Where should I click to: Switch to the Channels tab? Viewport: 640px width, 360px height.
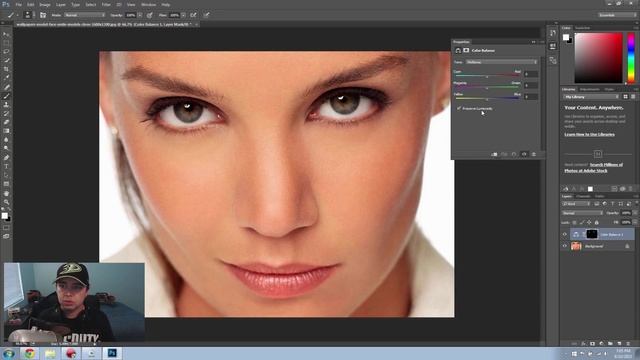click(x=584, y=196)
